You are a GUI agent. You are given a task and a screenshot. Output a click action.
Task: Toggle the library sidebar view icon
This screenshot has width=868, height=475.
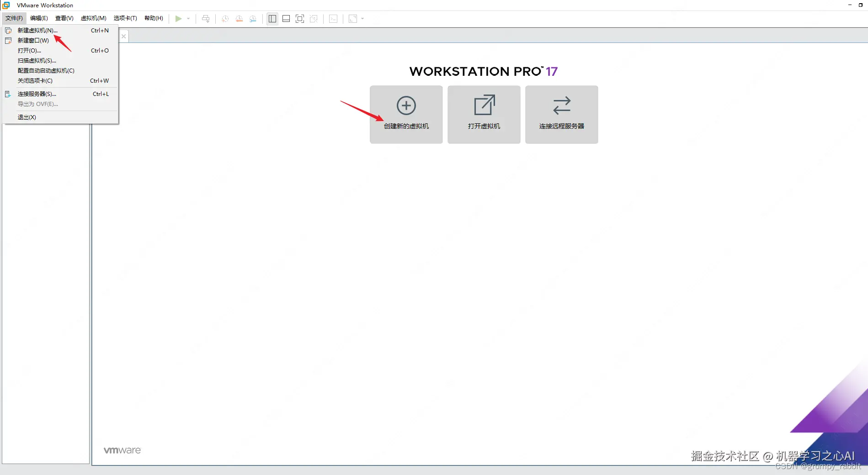click(272, 19)
